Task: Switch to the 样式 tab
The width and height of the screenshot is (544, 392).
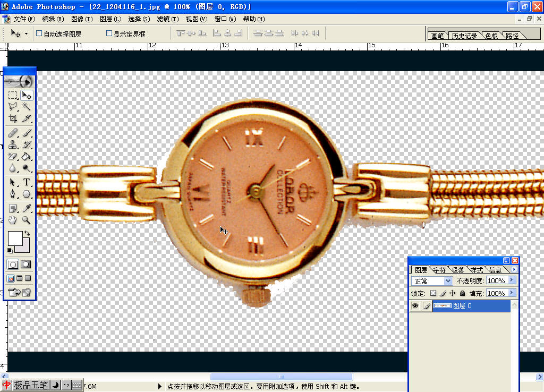Action: point(477,270)
